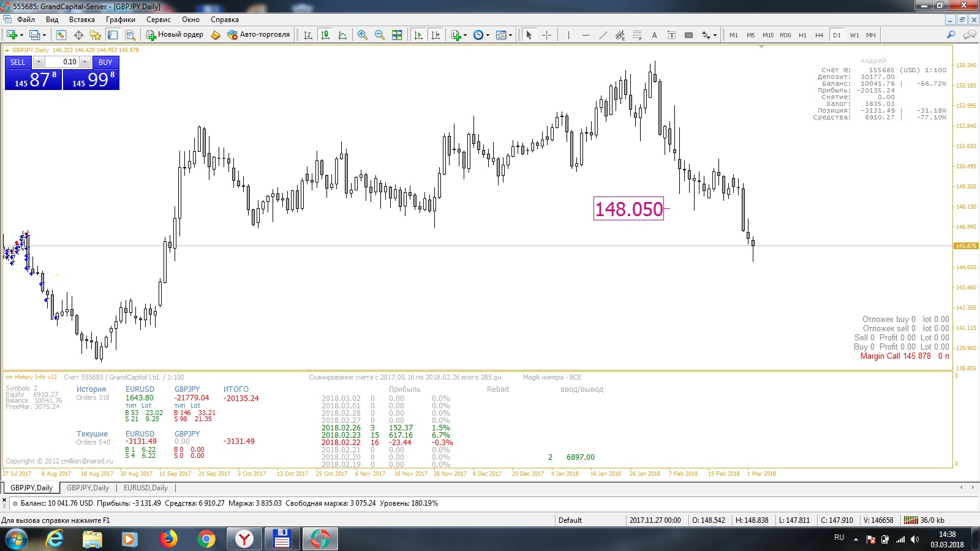Pick the trendline drawing tool

603,35
